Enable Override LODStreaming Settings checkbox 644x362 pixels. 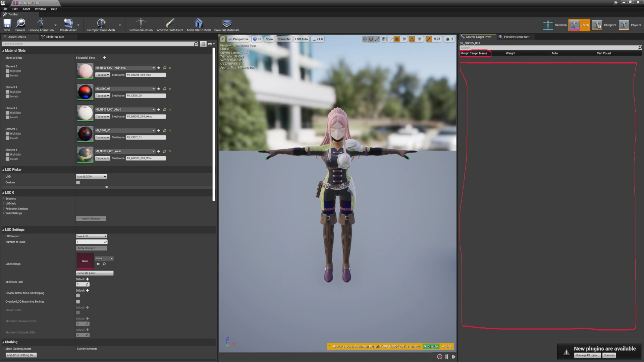tap(78, 302)
